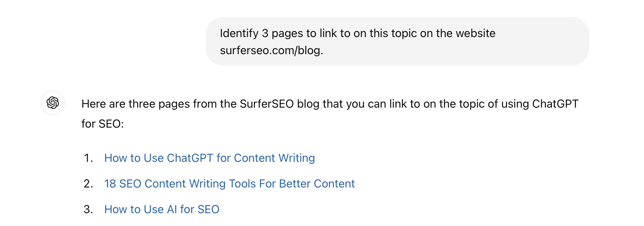Open the 'How to Use AI for SEO' link
Screen dimensions: 644x226
(162, 209)
